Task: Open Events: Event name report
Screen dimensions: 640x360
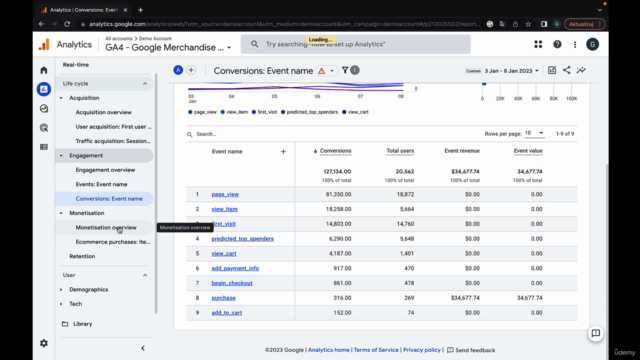Action: (101, 184)
